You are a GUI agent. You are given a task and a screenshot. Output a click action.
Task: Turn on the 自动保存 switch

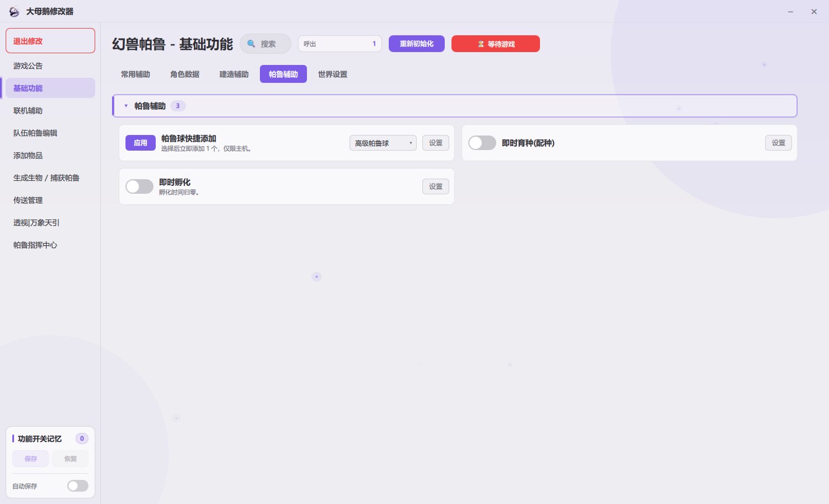(x=78, y=486)
